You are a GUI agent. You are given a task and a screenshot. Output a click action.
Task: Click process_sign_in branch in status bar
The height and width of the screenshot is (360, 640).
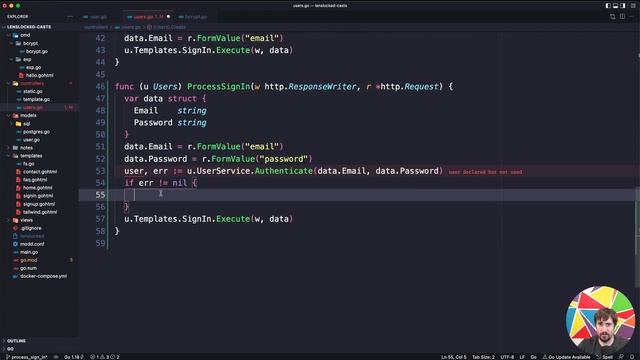click(27, 357)
